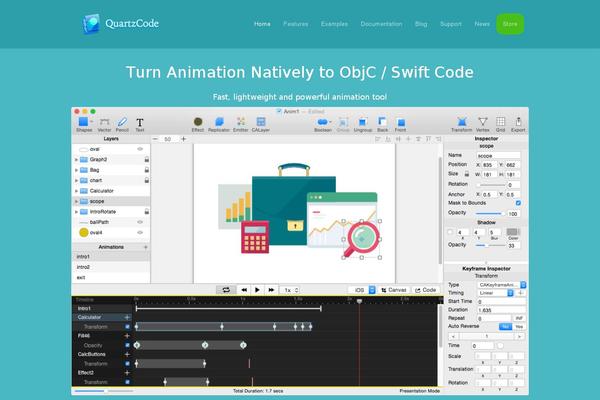This screenshot has width=600, height=400.
Task: Add property to Calculator timeline row
Action: coord(127,317)
